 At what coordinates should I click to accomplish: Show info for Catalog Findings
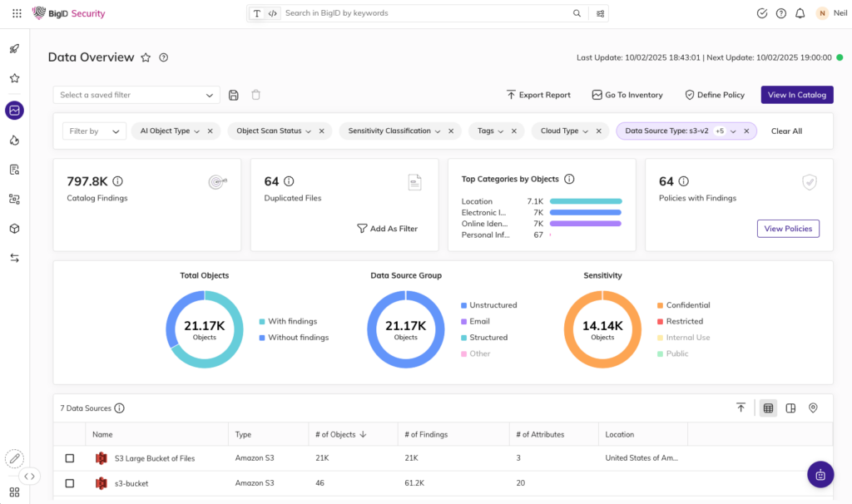[117, 181]
